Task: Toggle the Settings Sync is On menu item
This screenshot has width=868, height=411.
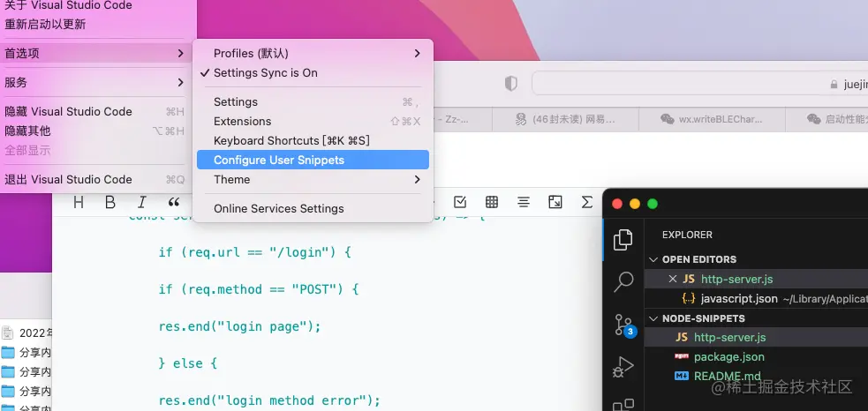Action: [x=313, y=73]
